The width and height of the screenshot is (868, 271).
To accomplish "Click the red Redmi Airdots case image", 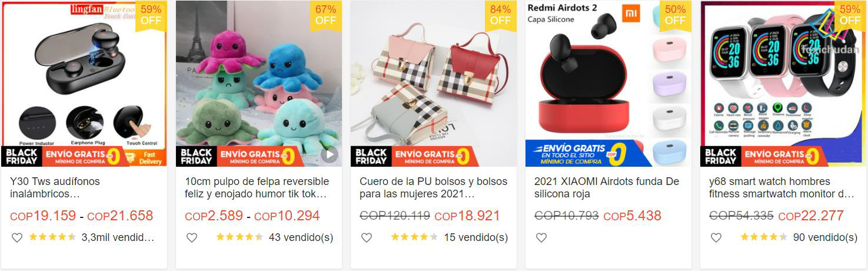I will [608, 84].
